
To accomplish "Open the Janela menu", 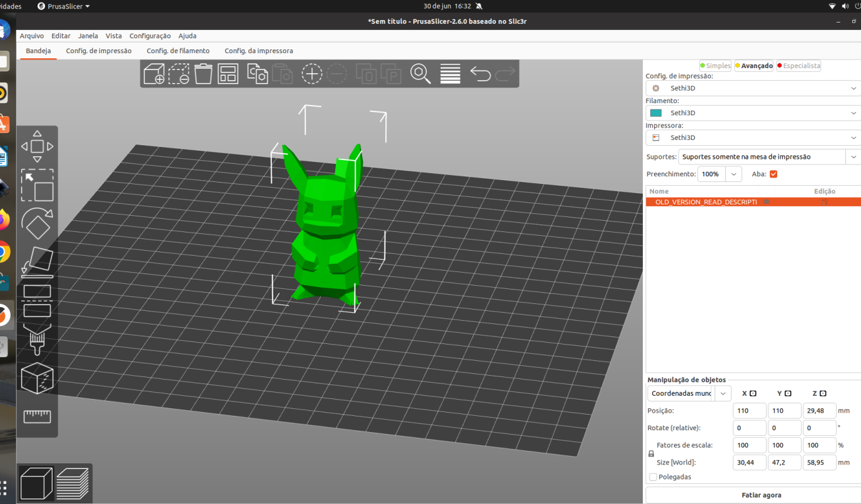I will [88, 36].
